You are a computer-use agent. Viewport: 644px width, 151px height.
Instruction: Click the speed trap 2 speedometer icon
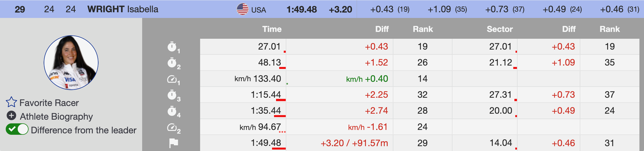pyautogui.click(x=172, y=127)
